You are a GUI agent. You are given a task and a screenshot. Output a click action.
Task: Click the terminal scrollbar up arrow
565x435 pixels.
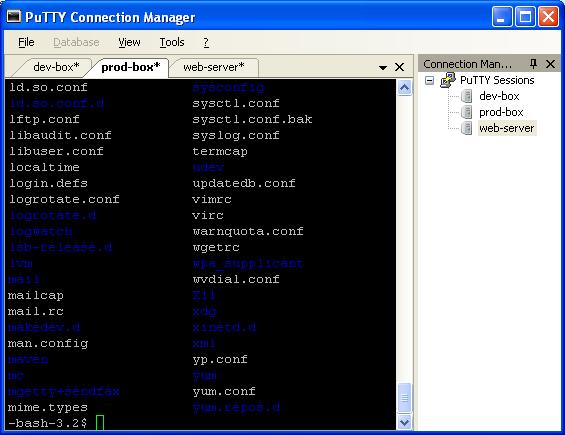pos(405,88)
